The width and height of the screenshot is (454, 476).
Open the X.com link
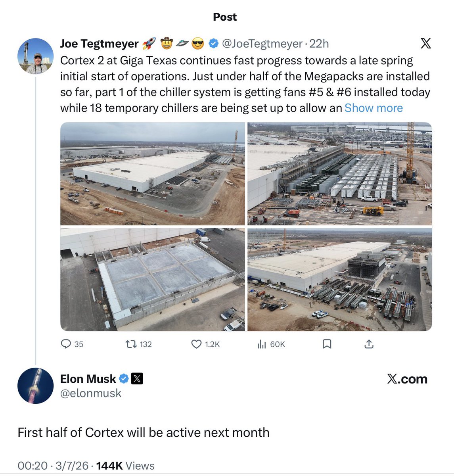(408, 379)
